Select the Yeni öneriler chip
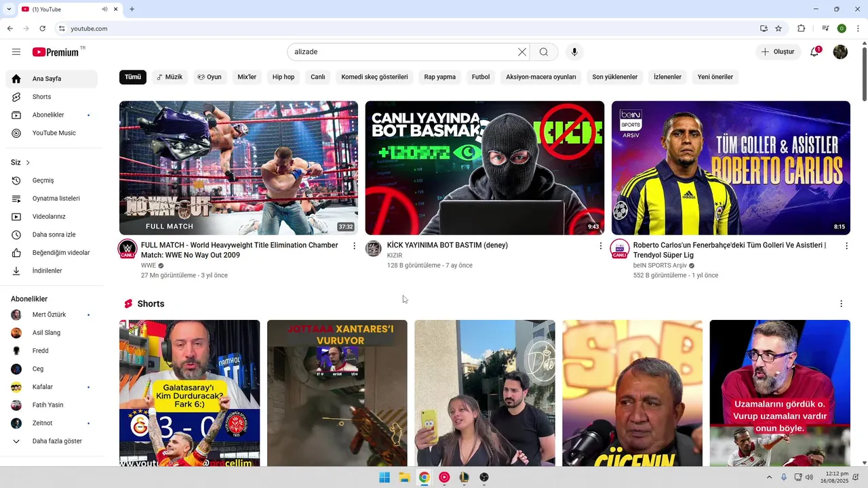This screenshot has height=488, width=868. point(715,77)
